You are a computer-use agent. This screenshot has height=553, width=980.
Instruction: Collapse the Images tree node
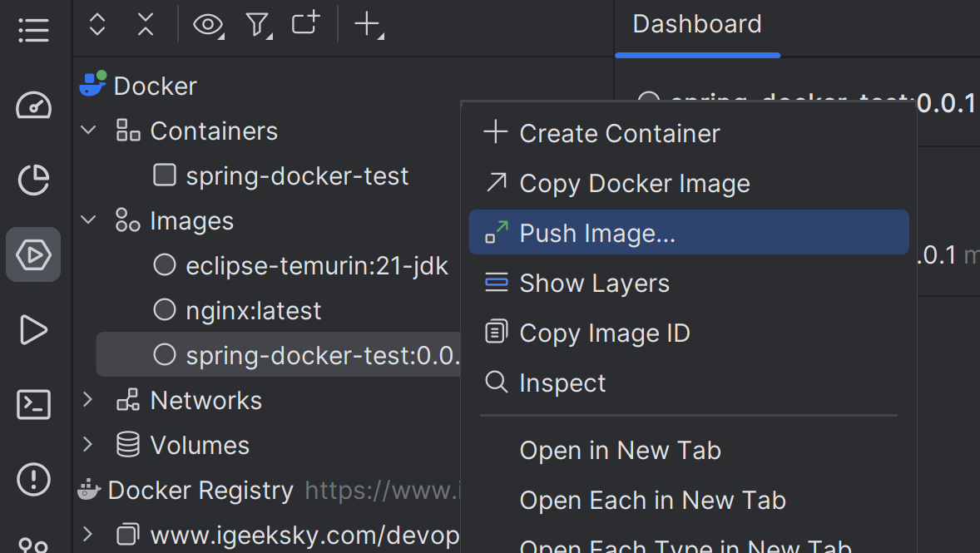[87, 220]
